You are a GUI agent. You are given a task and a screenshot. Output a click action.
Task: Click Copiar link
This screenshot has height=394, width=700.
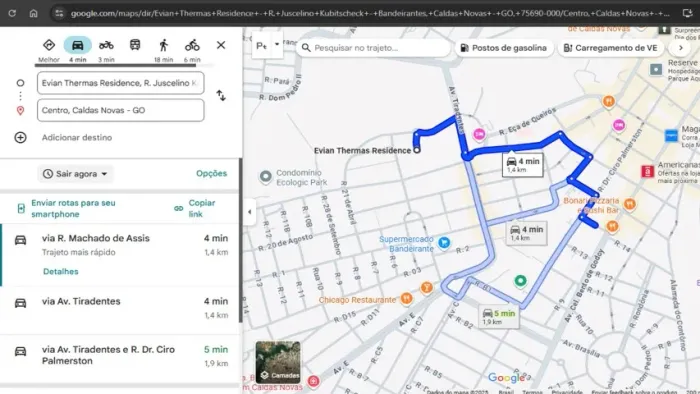[x=195, y=208]
